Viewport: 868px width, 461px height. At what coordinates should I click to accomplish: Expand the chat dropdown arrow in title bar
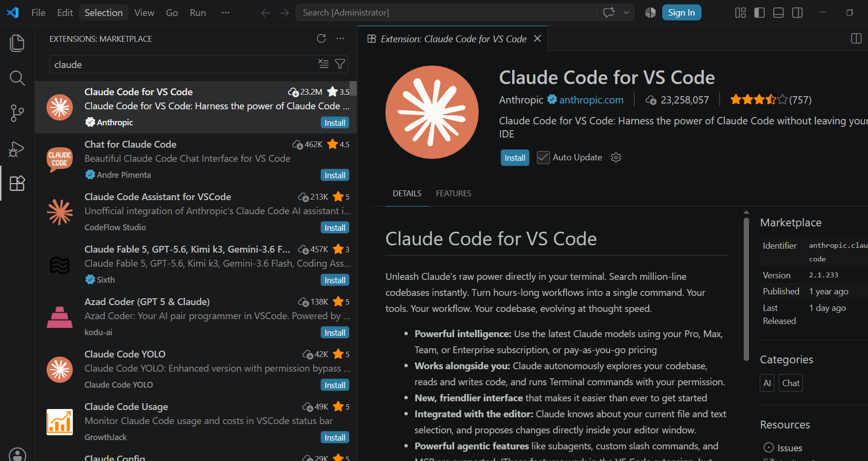pos(626,13)
